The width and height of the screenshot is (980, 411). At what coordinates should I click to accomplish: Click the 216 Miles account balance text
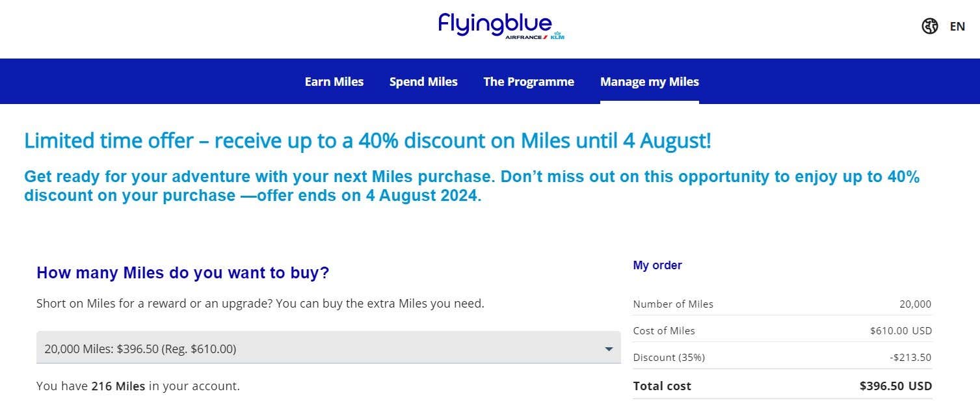[120, 386]
